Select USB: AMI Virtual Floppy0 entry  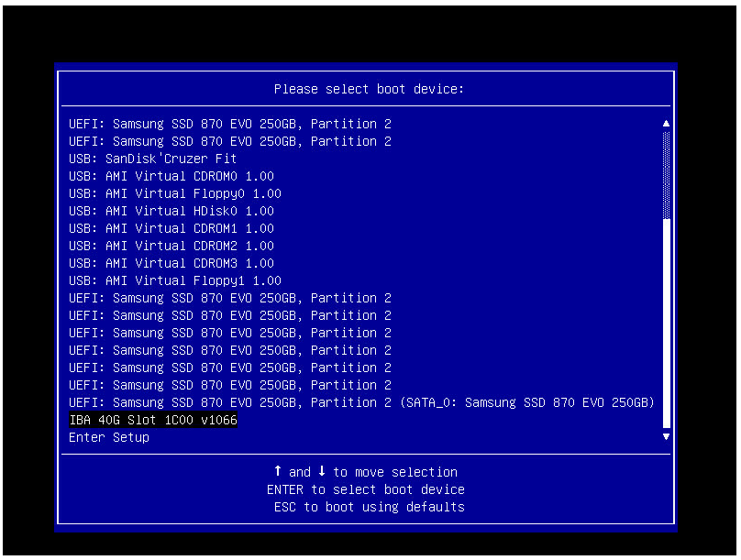pyautogui.click(x=174, y=193)
